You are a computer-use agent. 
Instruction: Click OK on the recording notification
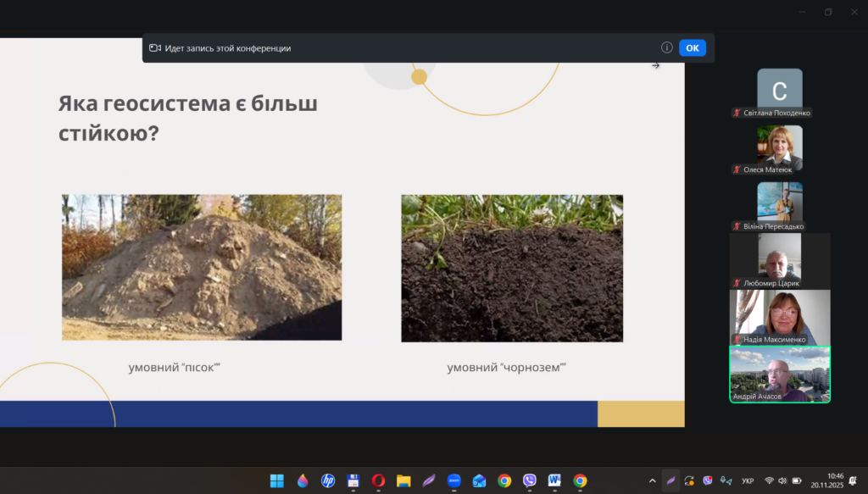692,48
